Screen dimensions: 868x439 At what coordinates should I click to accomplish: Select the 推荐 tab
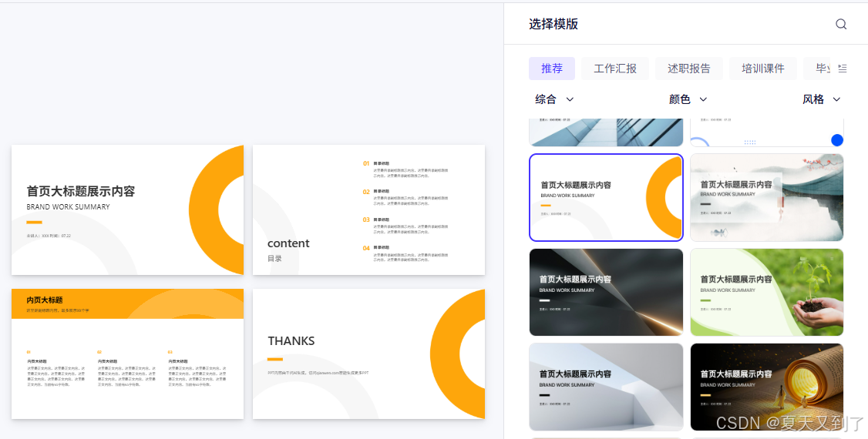click(552, 69)
